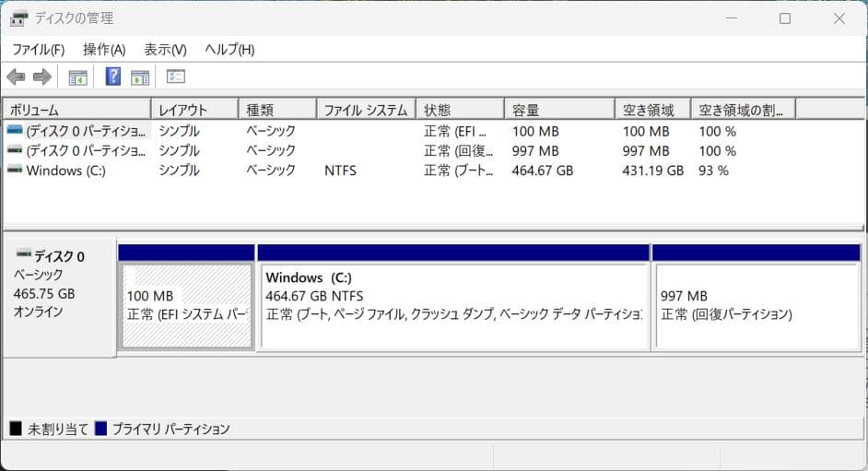Click the black 未割り当て legend swatch
The width and height of the screenshot is (868, 471).
click(16, 429)
